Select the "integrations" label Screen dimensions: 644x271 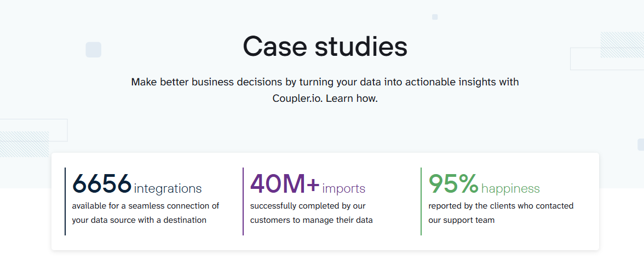[168, 189]
